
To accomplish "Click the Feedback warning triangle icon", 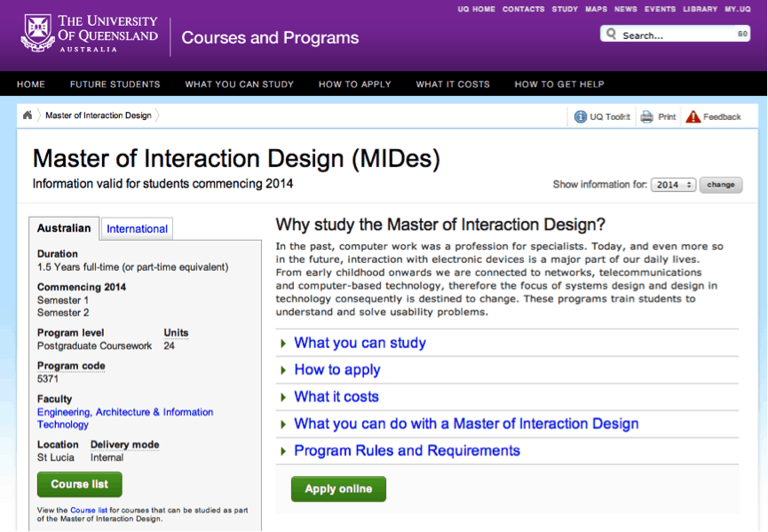I will tap(693, 116).
